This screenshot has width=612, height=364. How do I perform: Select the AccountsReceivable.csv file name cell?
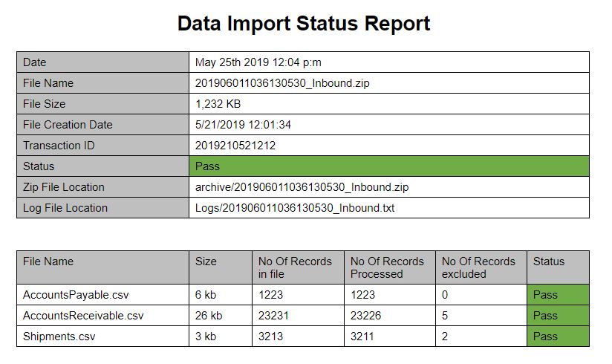coord(102,316)
